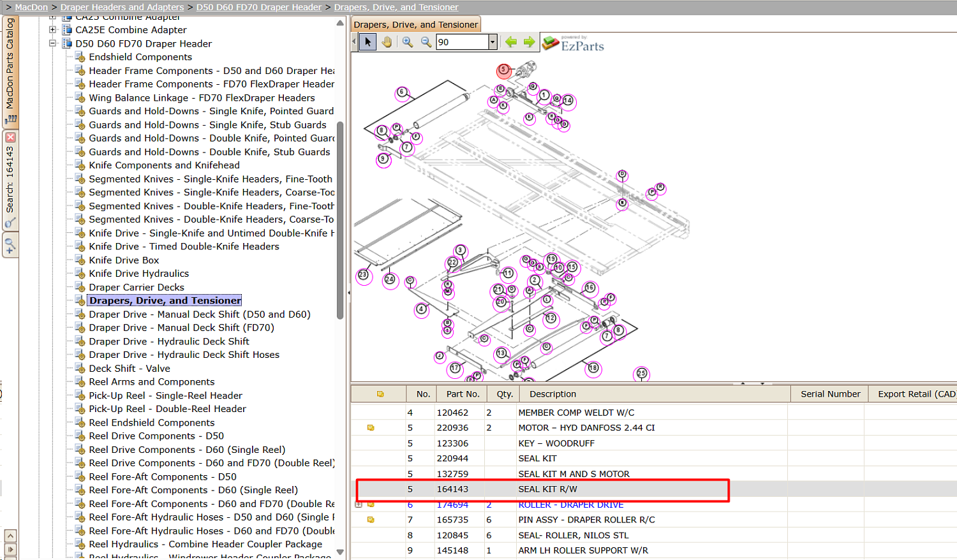Open the zoom level dropdown
Screen dimensions: 957x560
click(x=493, y=42)
